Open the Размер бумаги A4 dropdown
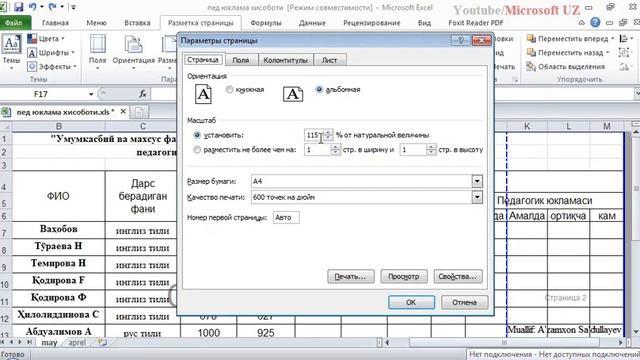The height and width of the screenshot is (360, 640). (477, 181)
